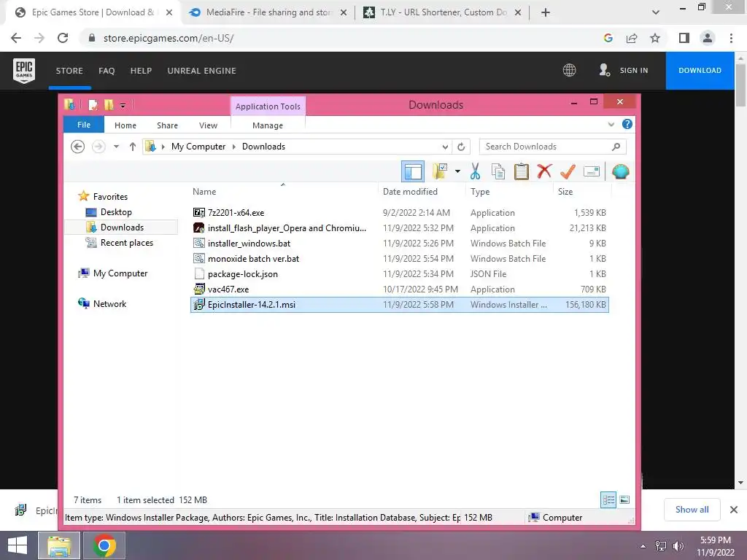Viewport: 747px width, 560px height.
Task: Click the teal shell icon in toolbar
Action: (620, 171)
